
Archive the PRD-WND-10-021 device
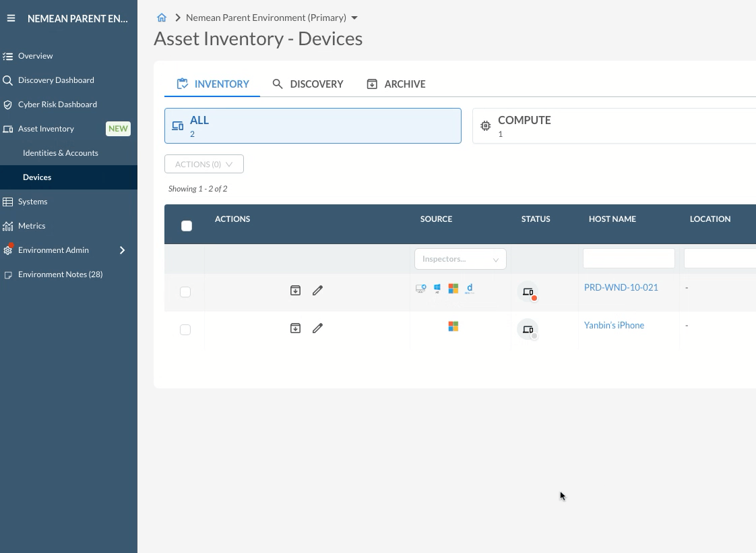296,290
